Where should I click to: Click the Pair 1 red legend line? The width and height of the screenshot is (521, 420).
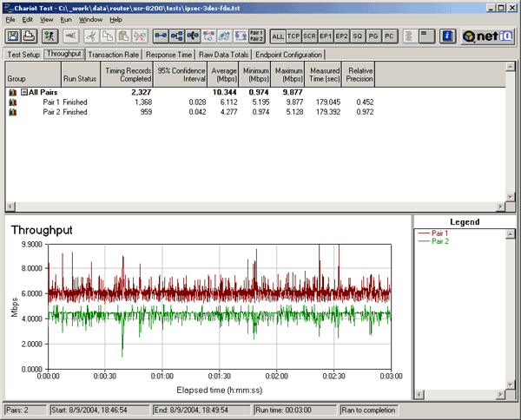coord(425,233)
